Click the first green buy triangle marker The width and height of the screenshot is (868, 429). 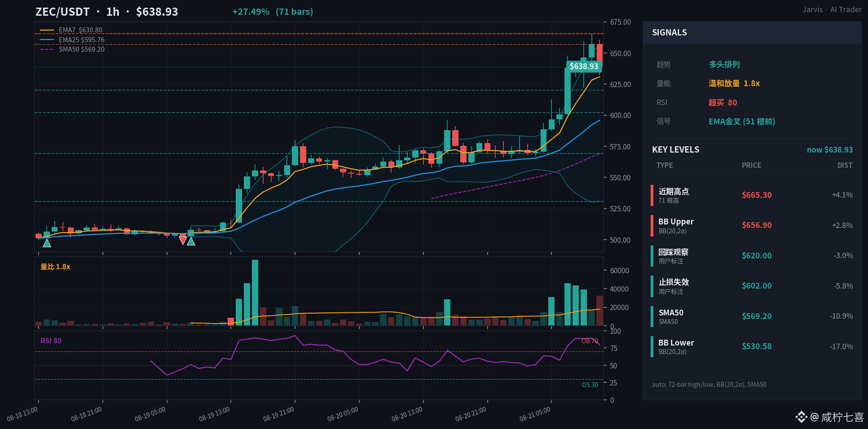[x=47, y=243]
